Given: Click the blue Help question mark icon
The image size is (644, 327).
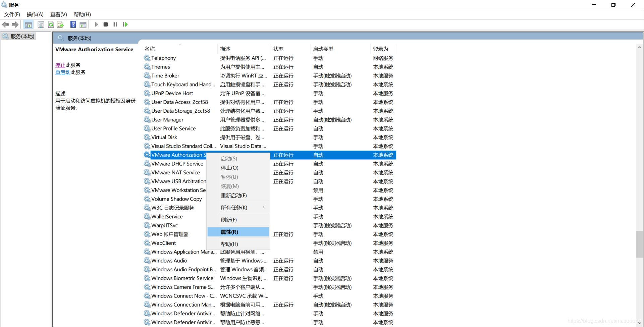Looking at the screenshot, I should coord(73,24).
